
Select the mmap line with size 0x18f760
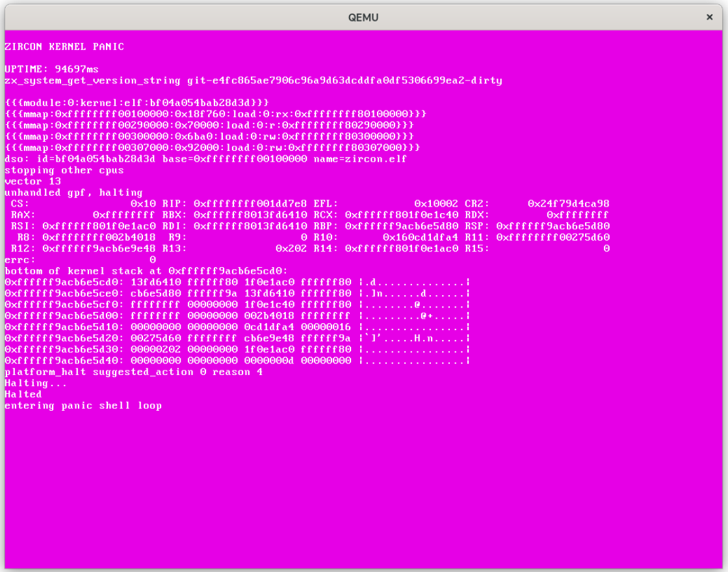(x=215, y=114)
